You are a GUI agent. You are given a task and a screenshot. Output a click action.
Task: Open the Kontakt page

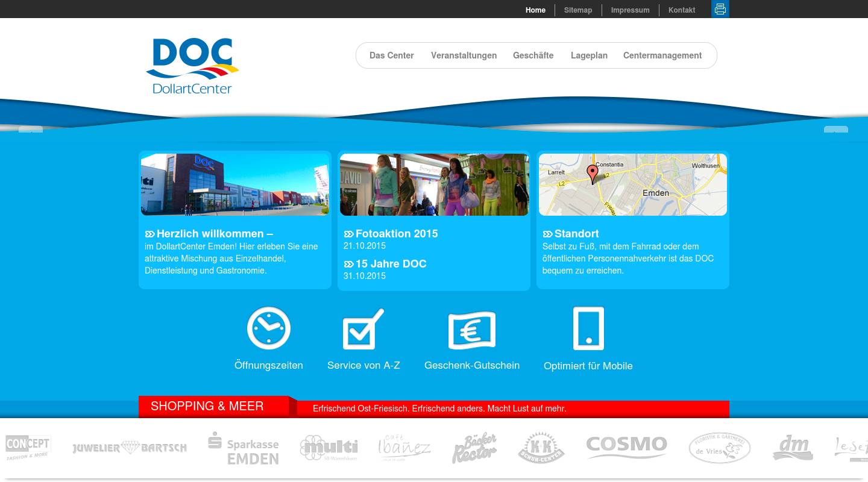682,10
